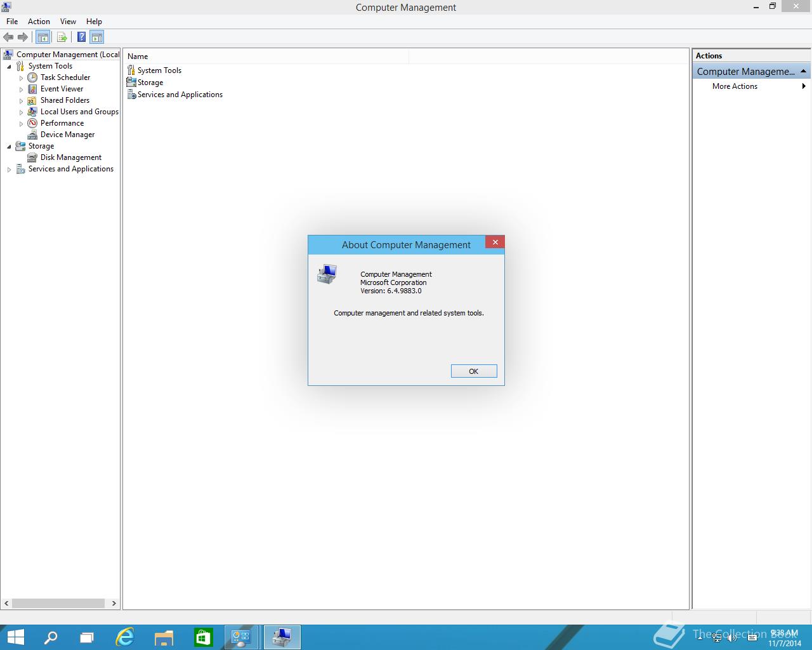Click Services and Applications icon in center list
The width and height of the screenshot is (812, 650).
[131, 94]
